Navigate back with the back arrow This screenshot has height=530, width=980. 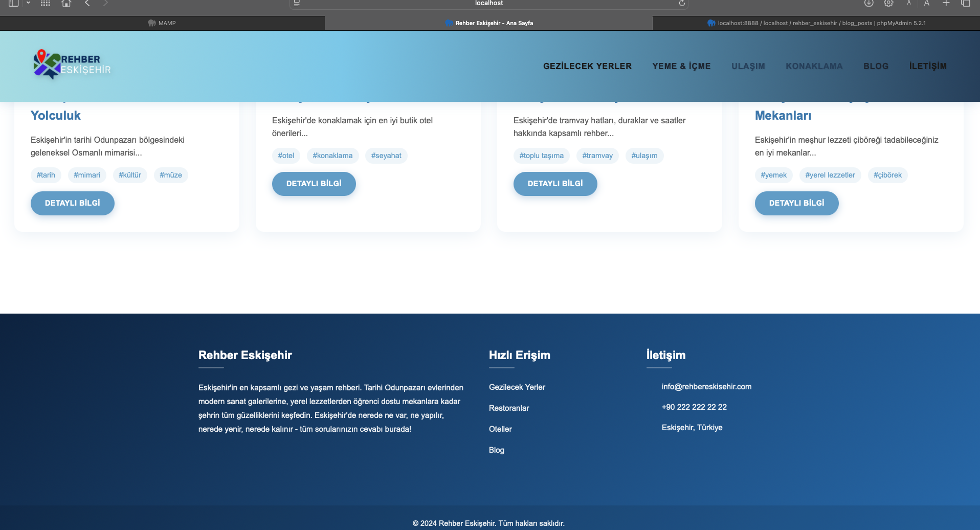87,4
